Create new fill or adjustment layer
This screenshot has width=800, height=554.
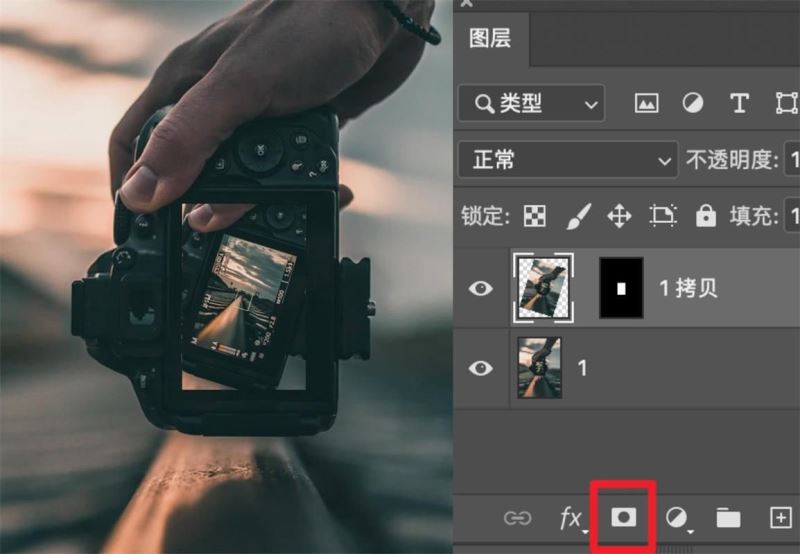(677, 517)
